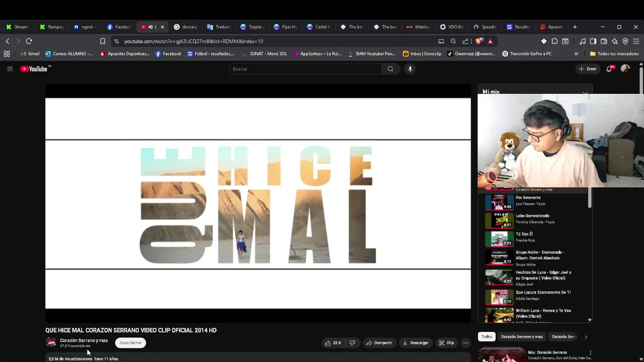Toggle the browser sidebar panel

tap(593, 41)
